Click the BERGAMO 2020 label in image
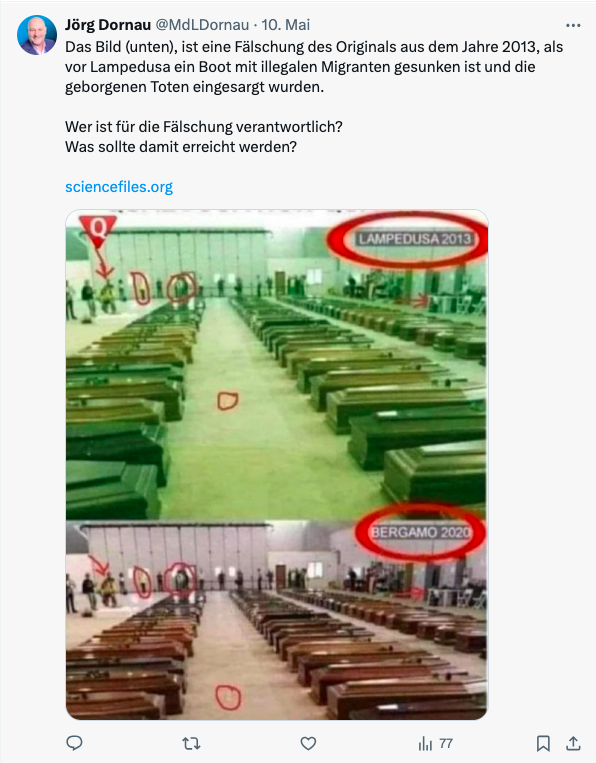The width and height of the screenshot is (596, 763). coord(420,532)
